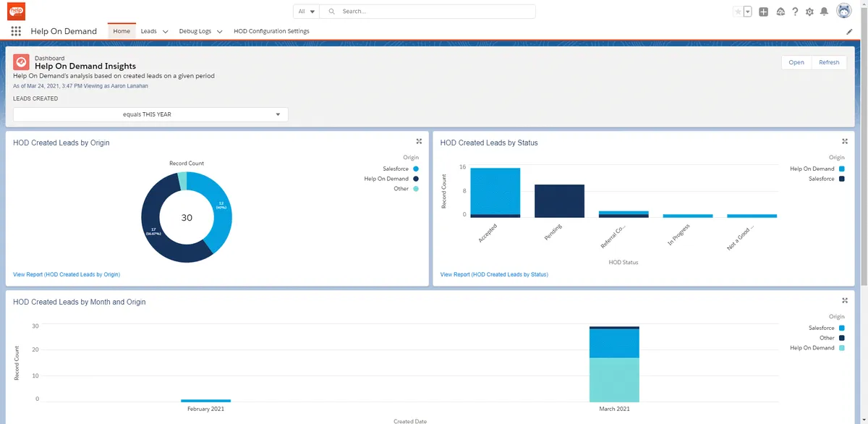Click the teal March 2021 Help On Demand segment
Screen dimensions: 868x424
coord(614,380)
